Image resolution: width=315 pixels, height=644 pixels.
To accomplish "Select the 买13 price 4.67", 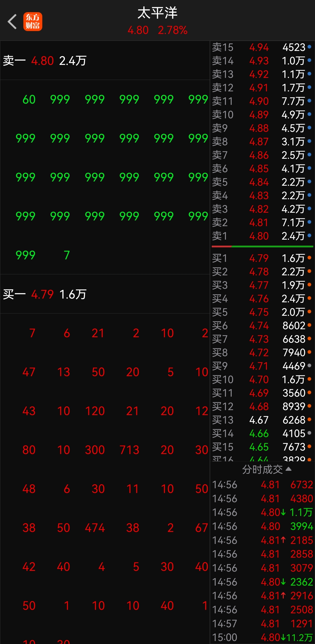I will point(259,420).
